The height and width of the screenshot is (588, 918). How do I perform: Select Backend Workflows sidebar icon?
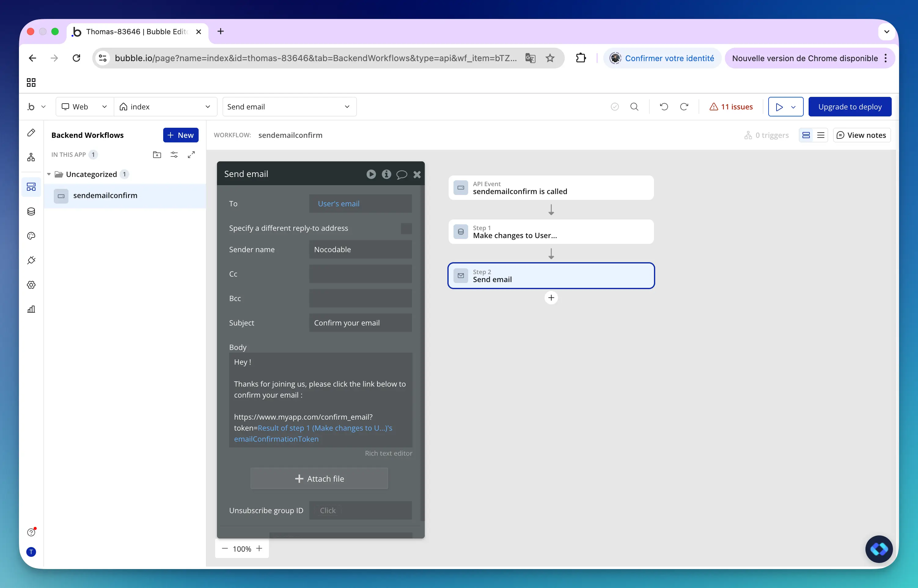31,187
